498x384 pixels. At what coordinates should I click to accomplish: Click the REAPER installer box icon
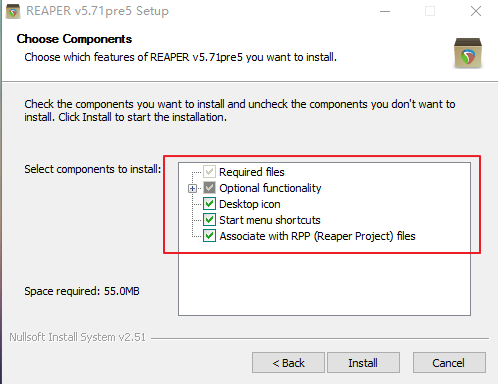[468, 53]
